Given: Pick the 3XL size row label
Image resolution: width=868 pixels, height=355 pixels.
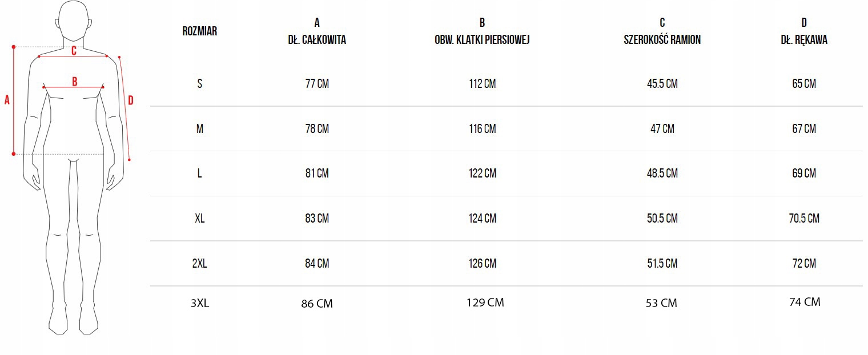Looking at the screenshot, I should pyautogui.click(x=200, y=304).
